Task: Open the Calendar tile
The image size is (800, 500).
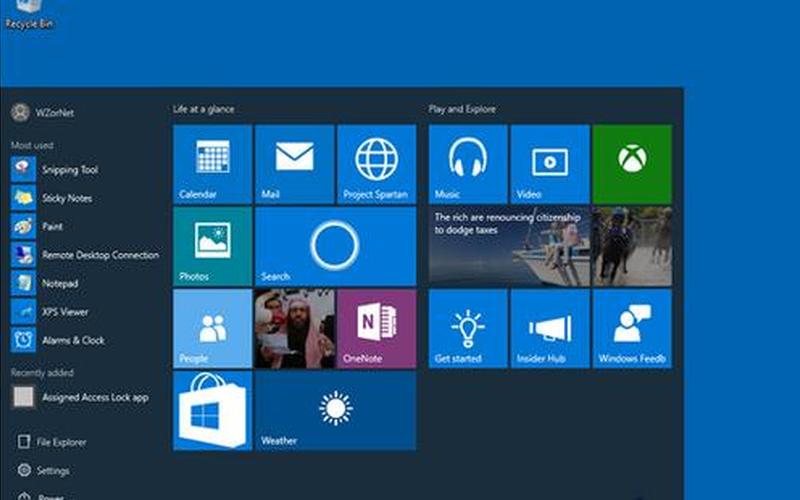Action: [x=212, y=164]
